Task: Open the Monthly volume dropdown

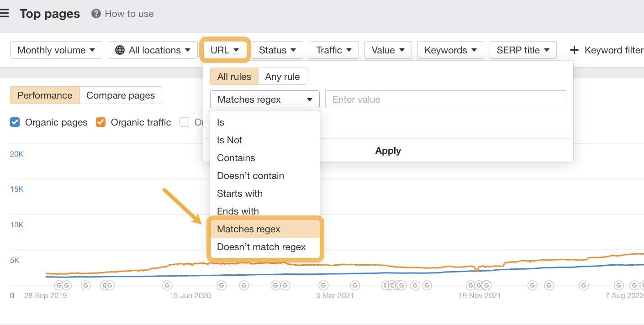Action: [56, 50]
